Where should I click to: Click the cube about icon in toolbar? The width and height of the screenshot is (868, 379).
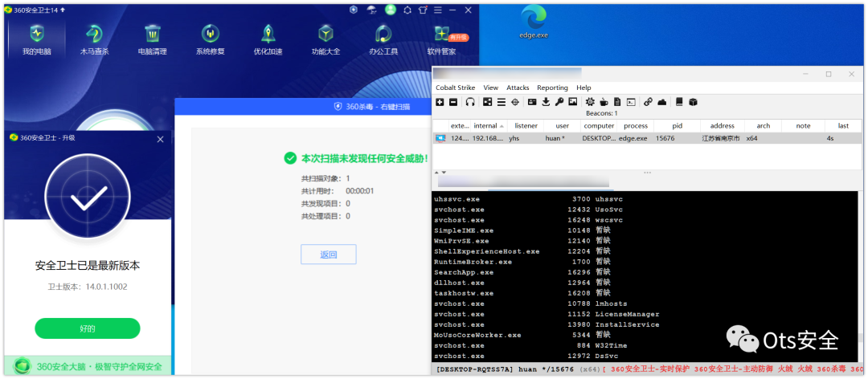[693, 102]
